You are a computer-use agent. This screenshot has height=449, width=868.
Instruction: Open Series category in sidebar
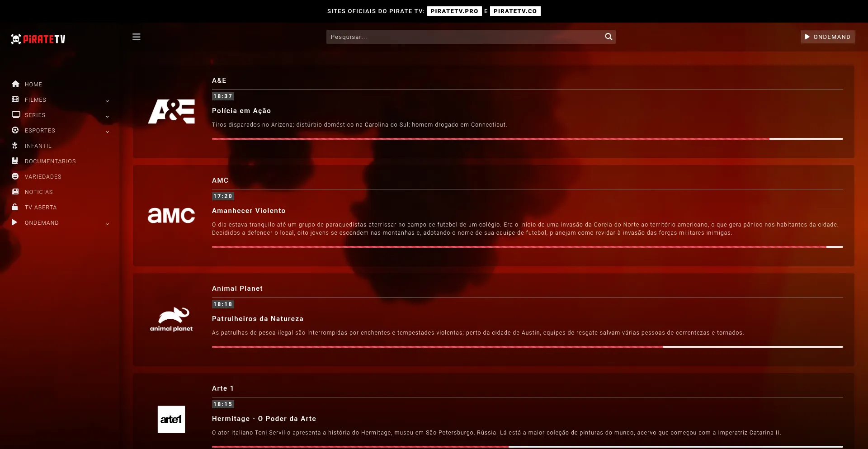pos(35,115)
